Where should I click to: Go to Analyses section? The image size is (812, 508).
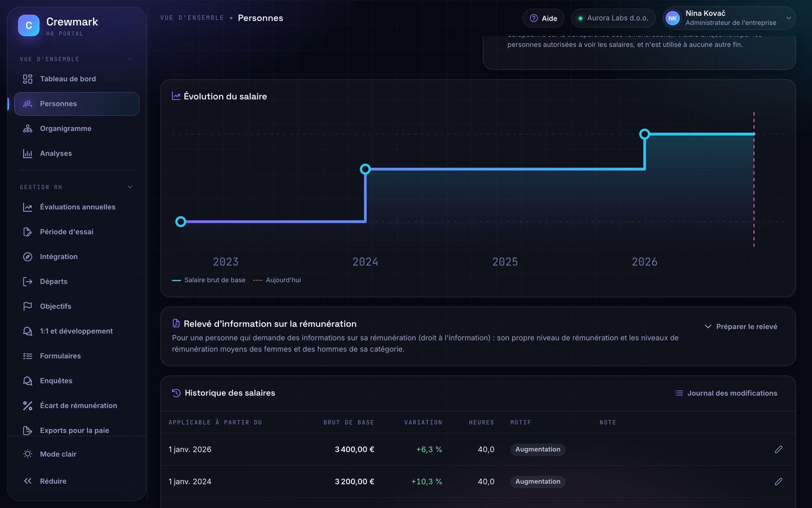[x=77, y=153]
